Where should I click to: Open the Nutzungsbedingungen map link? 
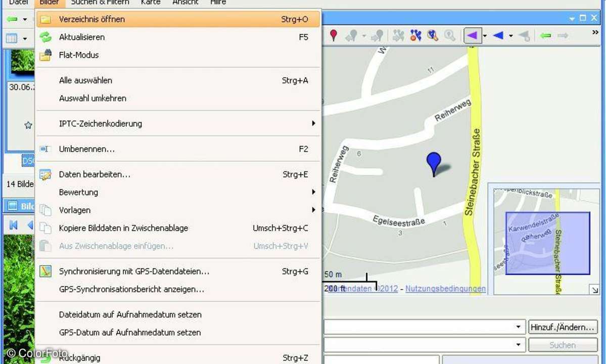tap(445, 289)
